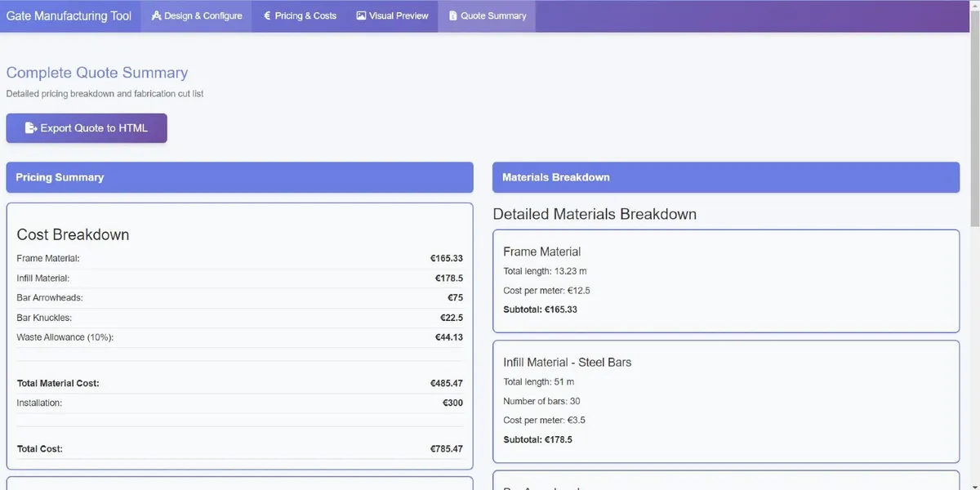Select the €44.13 waste value

449,337
